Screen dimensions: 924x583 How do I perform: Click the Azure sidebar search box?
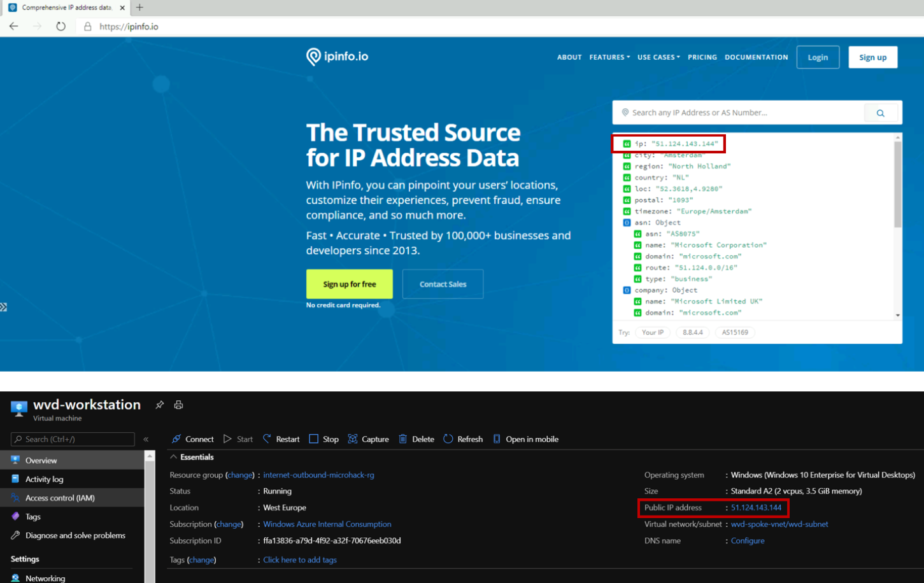(73, 439)
